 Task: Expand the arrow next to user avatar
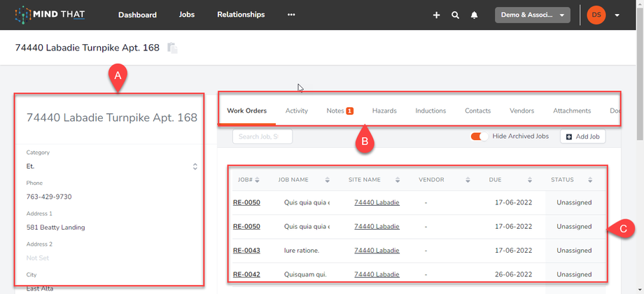point(617,15)
